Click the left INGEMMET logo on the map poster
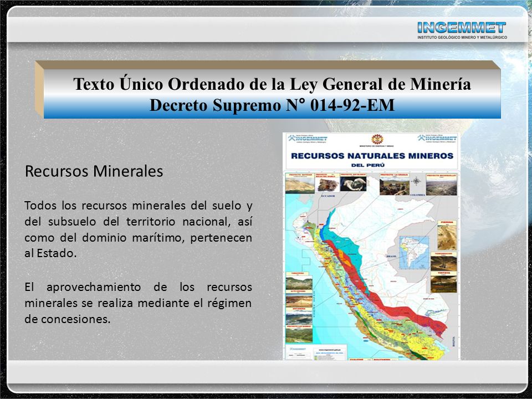 pos(308,139)
